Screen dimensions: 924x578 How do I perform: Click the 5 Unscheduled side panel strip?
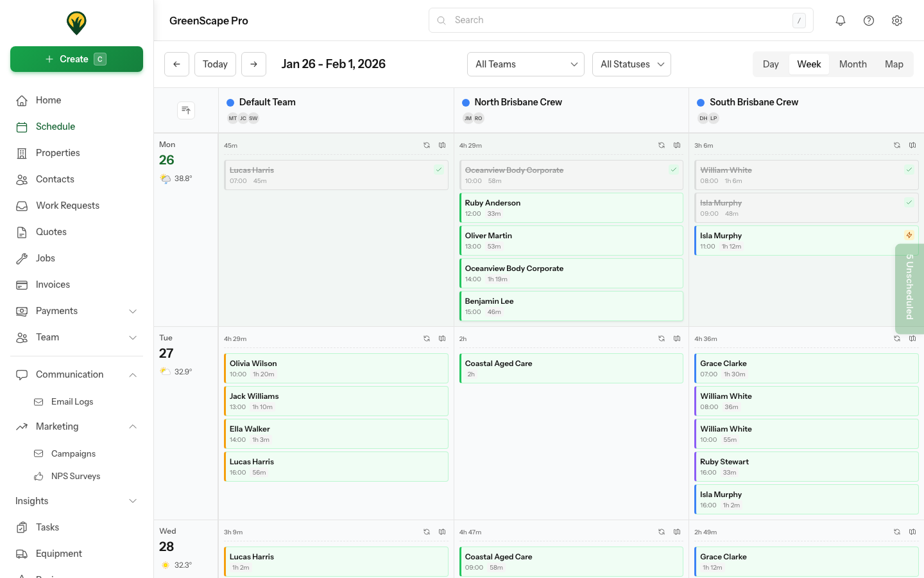(x=909, y=289)
